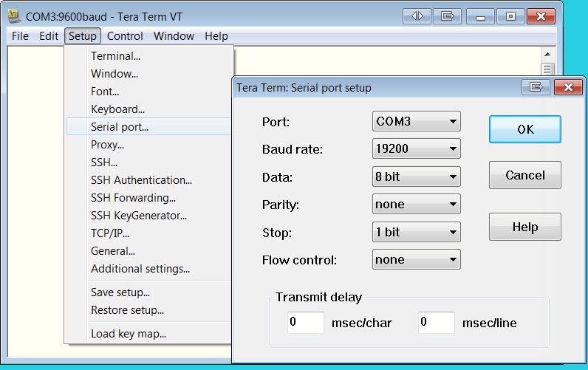Screen dimensions: 588x370
Task: Open the Stop bits dropdown
Action: [417, 232]
